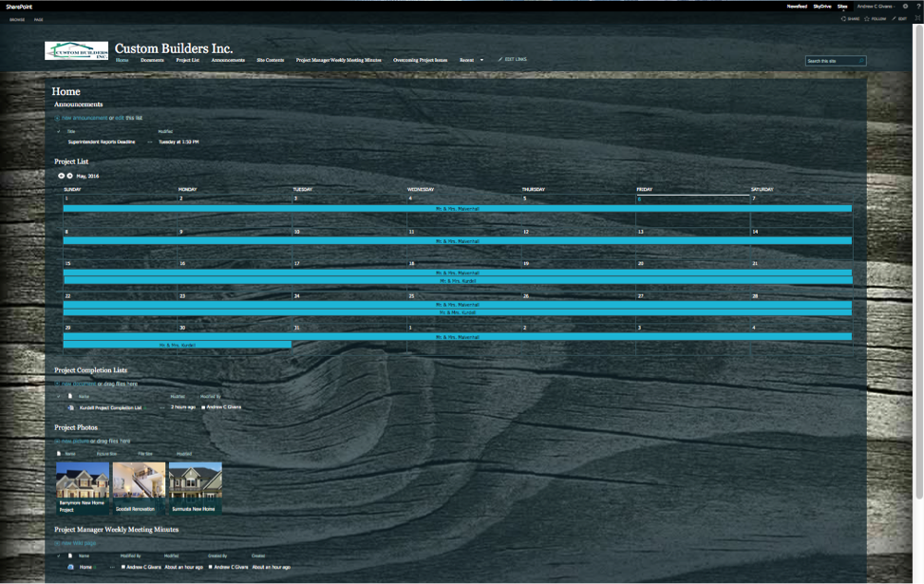Image resolution: width=924 pixels, height=584 pixels.
Task: Click the new announcement link
Action: click(85, 118)
